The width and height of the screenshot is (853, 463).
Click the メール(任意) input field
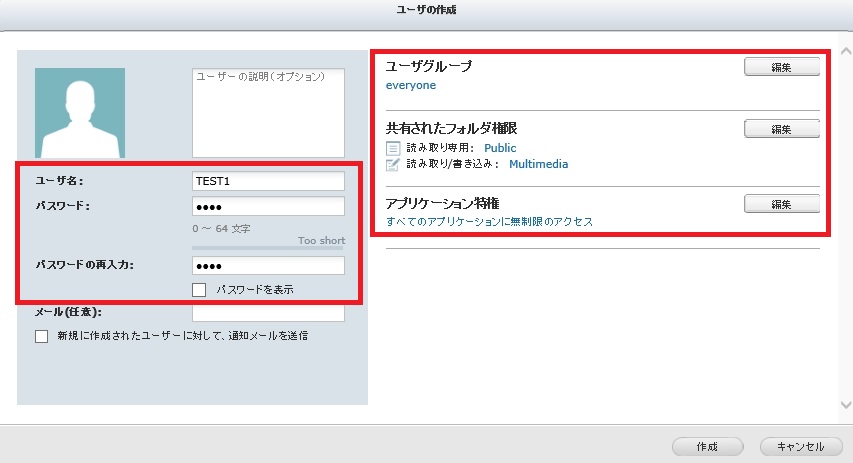[268, 313]
